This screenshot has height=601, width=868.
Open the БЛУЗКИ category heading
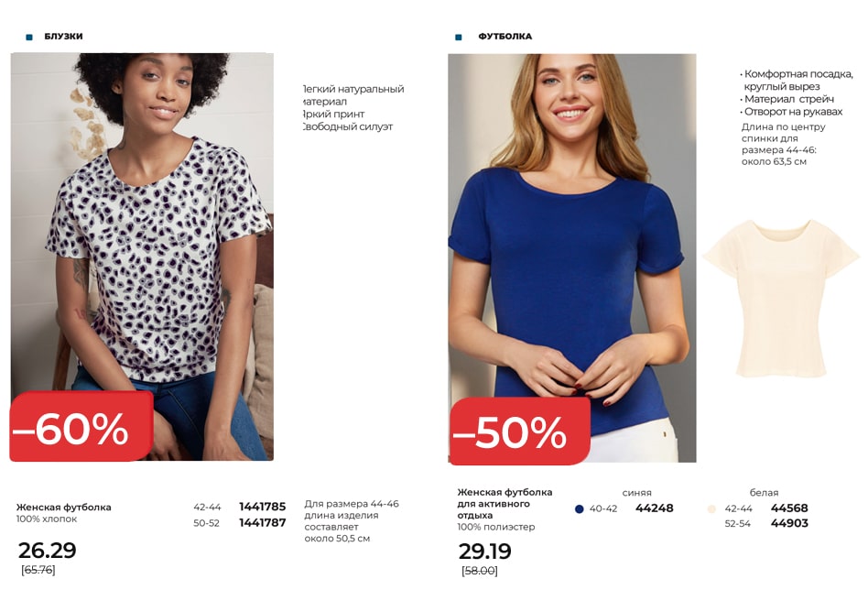pos(63,37)
